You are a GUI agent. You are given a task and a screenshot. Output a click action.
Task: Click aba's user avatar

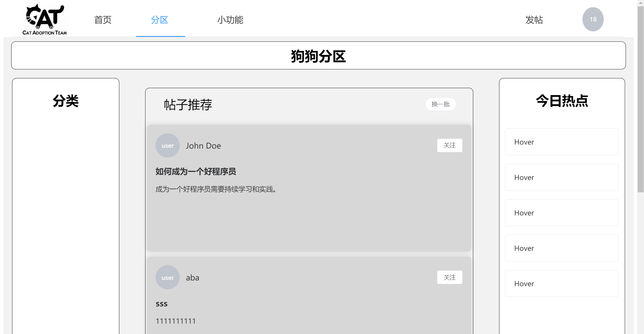pos(168,278)
